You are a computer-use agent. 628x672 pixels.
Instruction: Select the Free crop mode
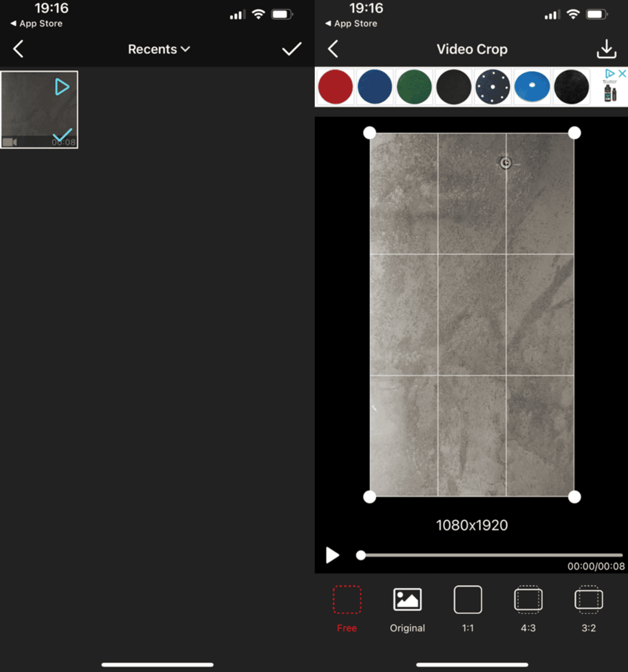(347, 600)
